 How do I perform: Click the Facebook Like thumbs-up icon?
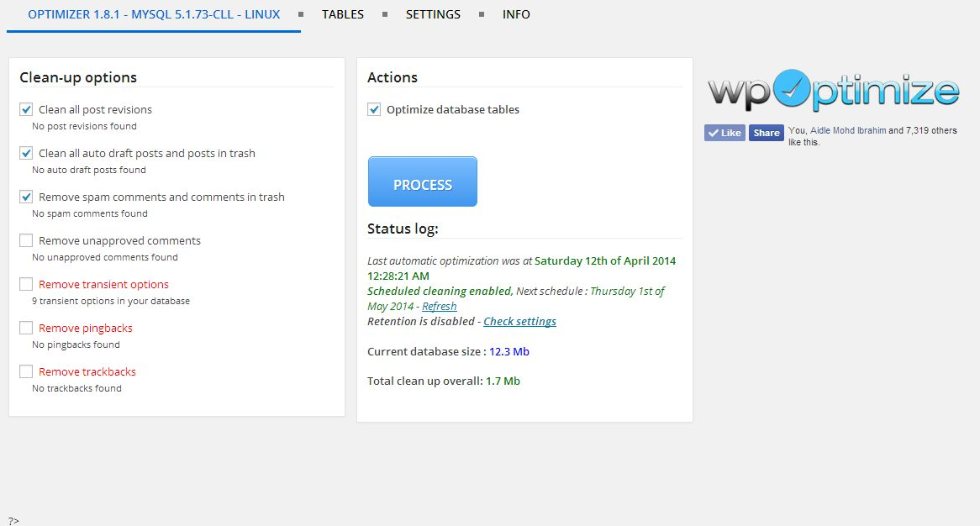pyautogui.click(x=714, y=132)
